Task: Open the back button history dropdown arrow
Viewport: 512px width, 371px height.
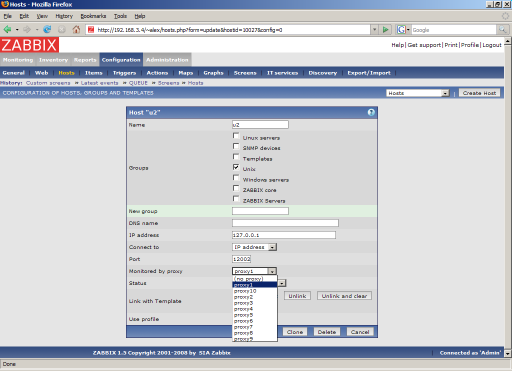Action: [17, 30]
